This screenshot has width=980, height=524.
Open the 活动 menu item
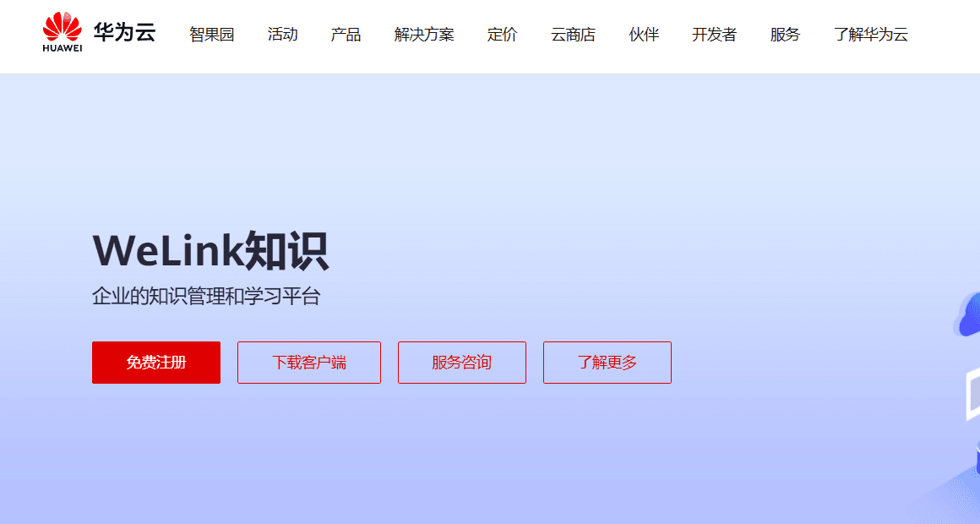(x=282, y=35)
